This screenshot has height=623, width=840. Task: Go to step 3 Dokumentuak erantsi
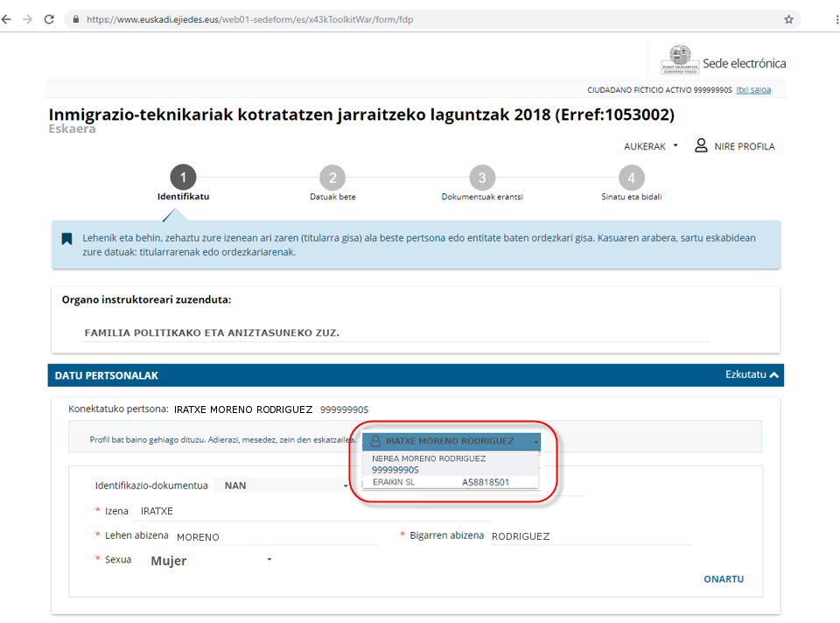click(482, 178)
